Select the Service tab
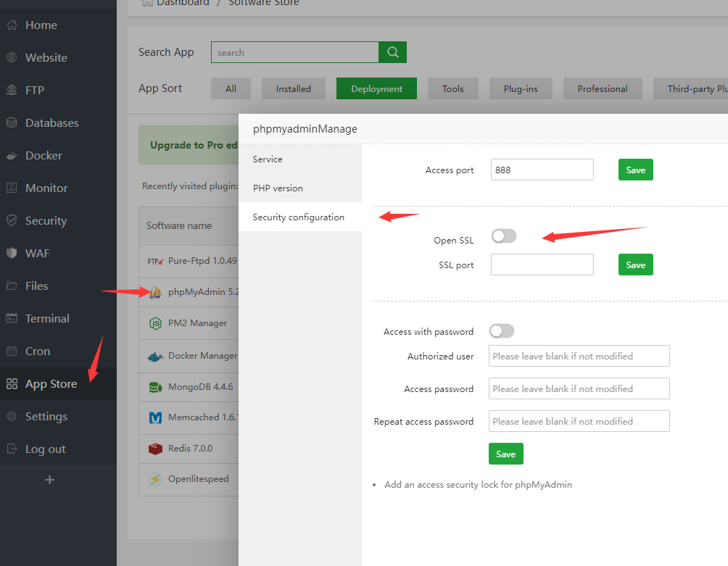Image resolution: width=728 pixels, height=566 pixels. (x=268, y=159)
